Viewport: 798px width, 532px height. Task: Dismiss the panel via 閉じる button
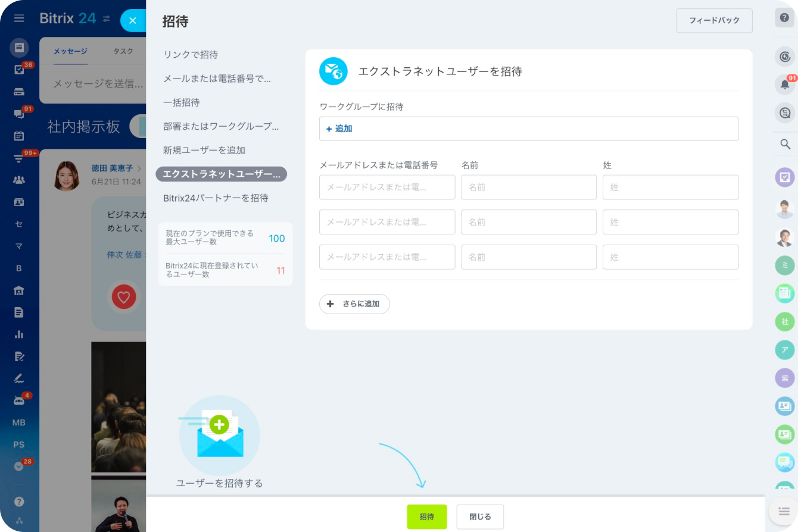[479, 517]
